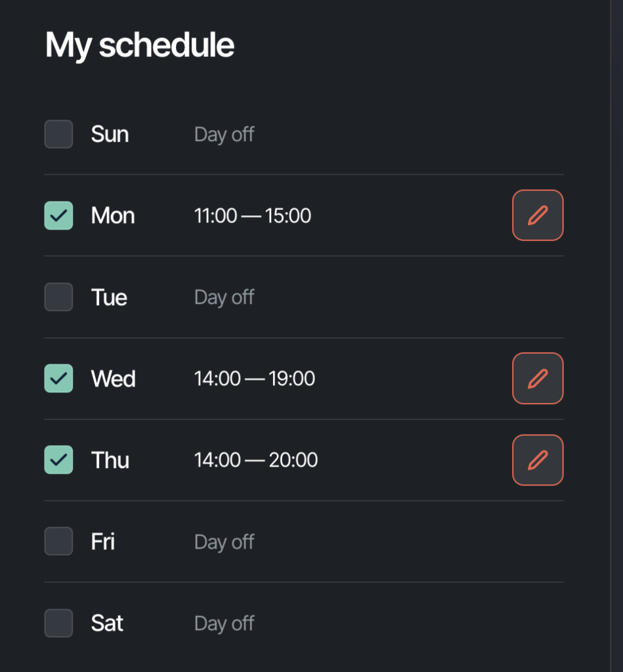
Task: Click the My schedule heading
Action: coord(140,45)
